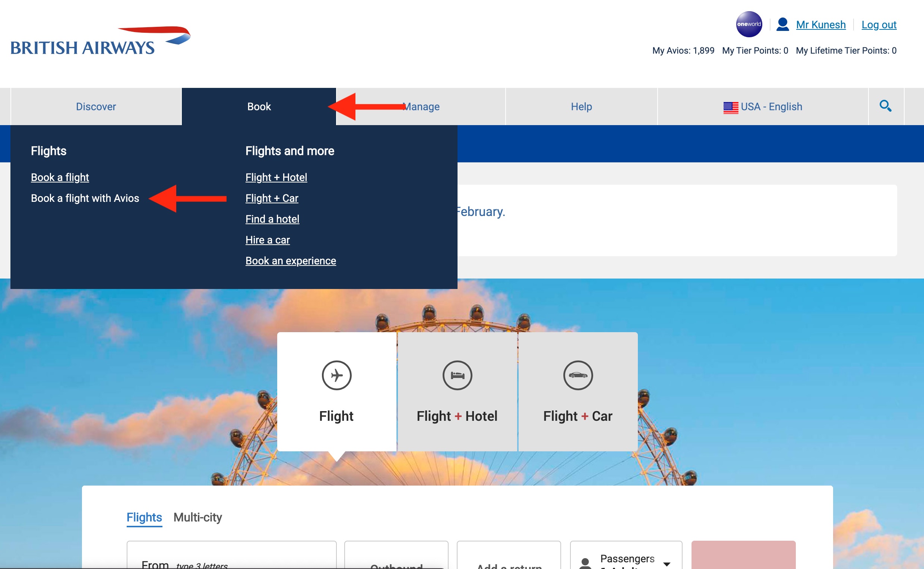Click the pink search button

pyautogui.click(x=743, y=555)
